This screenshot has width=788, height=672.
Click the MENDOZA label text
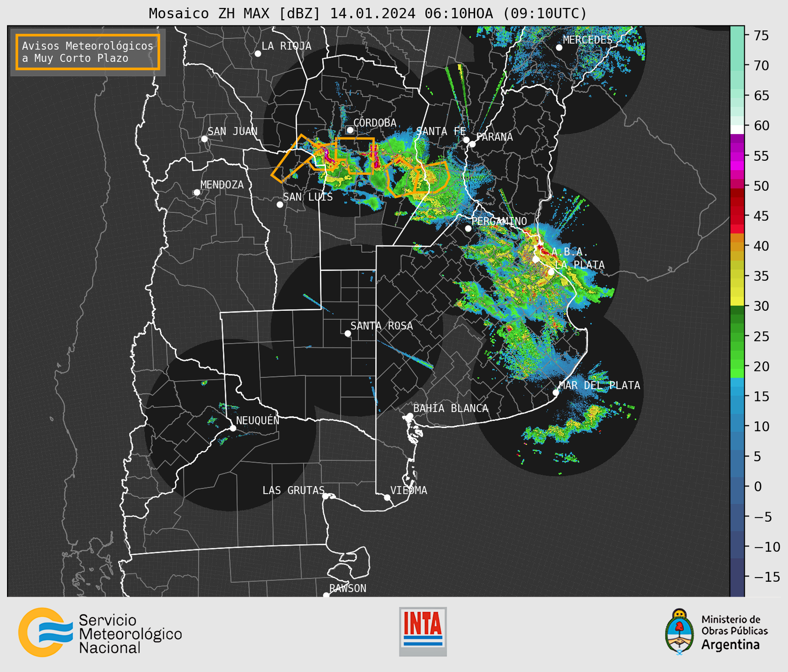tap(222, 185)
